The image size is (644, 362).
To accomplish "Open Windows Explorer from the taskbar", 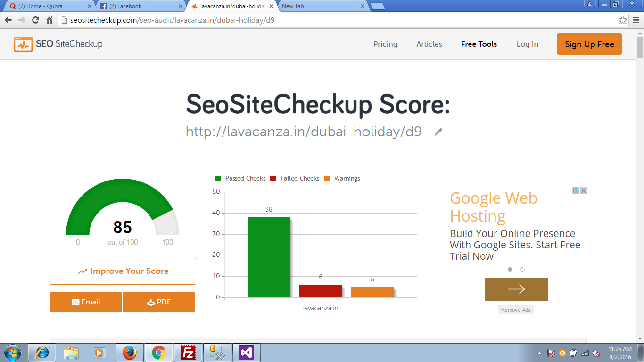I will pos(71,353).
